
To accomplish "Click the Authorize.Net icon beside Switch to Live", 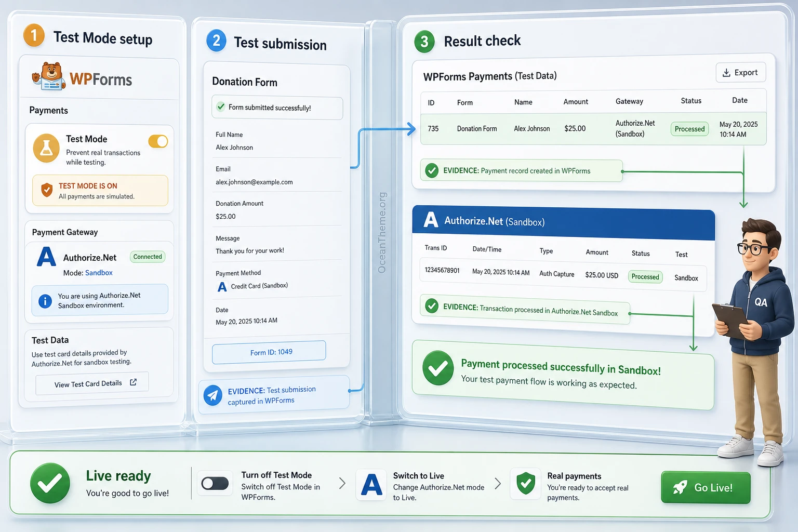I will pos(371,484).
